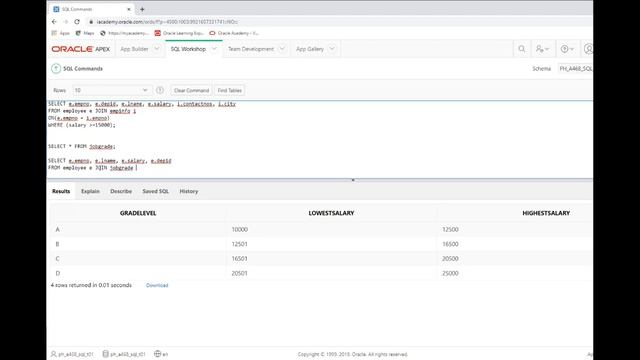
Task: Click the SQL Commands page title
Action: [x=83, y=69]
